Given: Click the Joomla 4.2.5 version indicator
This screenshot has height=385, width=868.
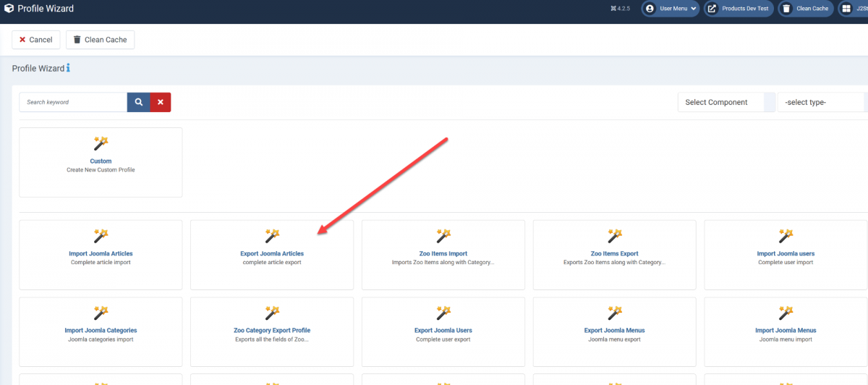Looking at the screenshot, I should pos(621,9).
